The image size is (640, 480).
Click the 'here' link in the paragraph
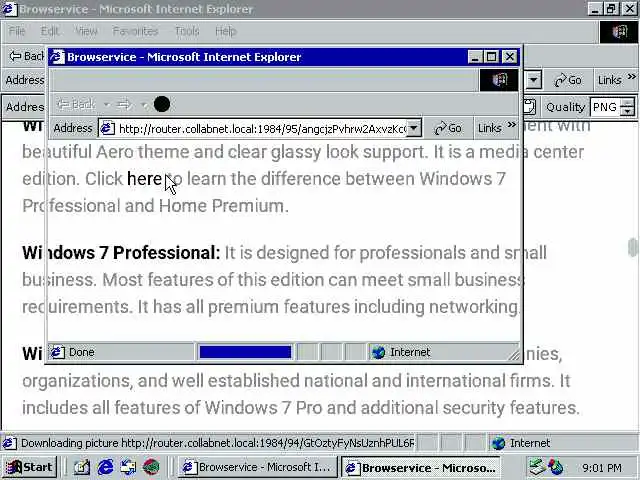(144, 179)
